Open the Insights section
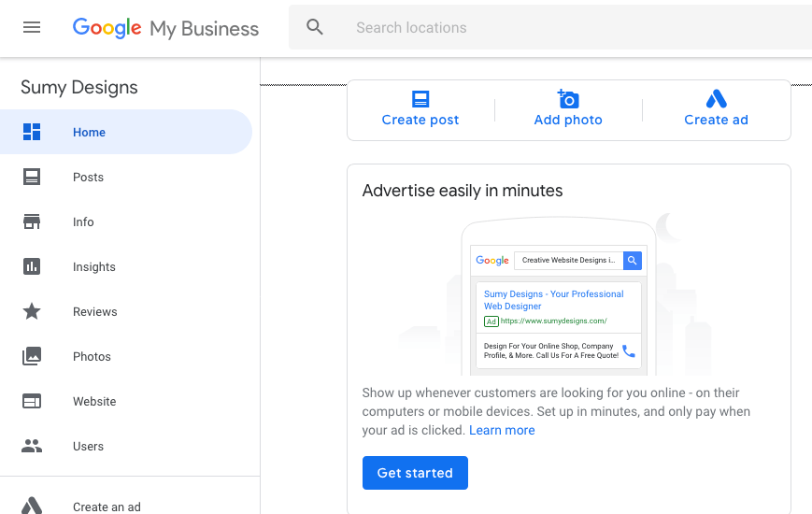The image size is (812, 514). [94, 267]
